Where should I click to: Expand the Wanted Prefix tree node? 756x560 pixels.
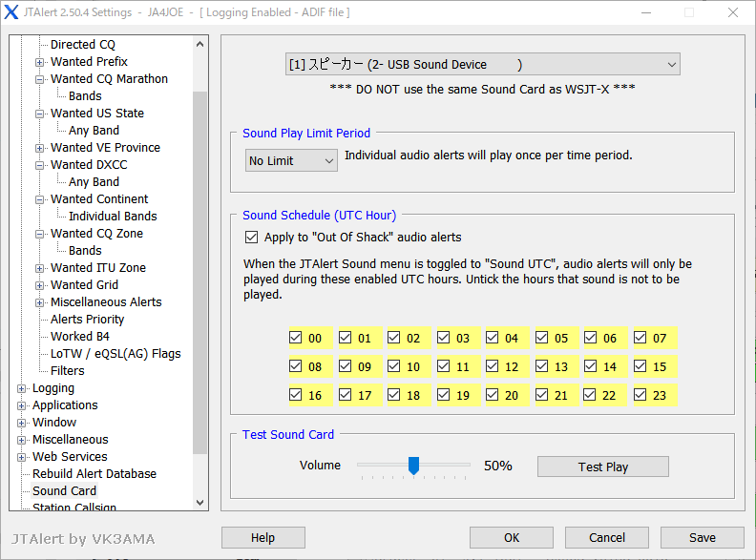pyautogui.click(x=39, y=62)
